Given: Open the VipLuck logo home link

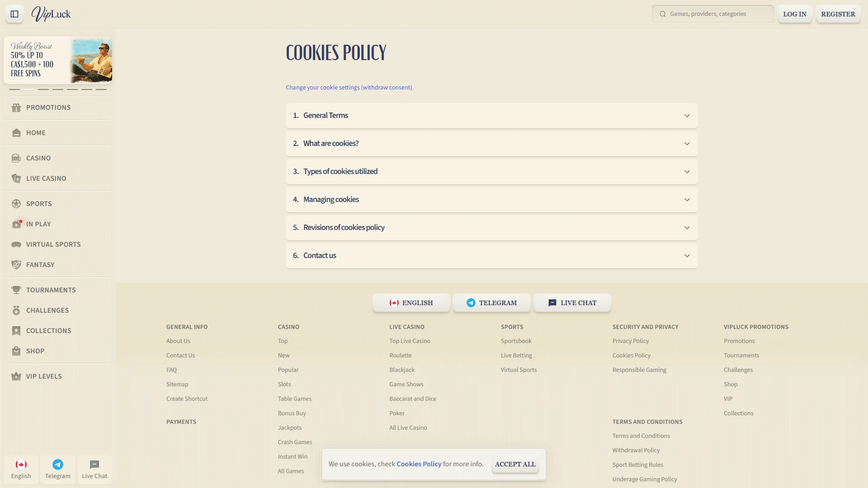Looking at the screenshot, I should click(51, 14).
